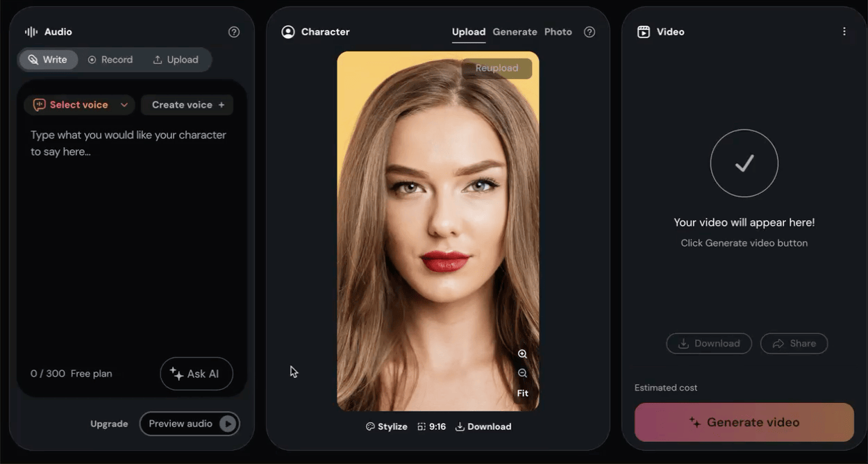Switch to the Write audio tab
Image resolution: width=868 pixels, height=464 pixels.
[x=48, y=60]
